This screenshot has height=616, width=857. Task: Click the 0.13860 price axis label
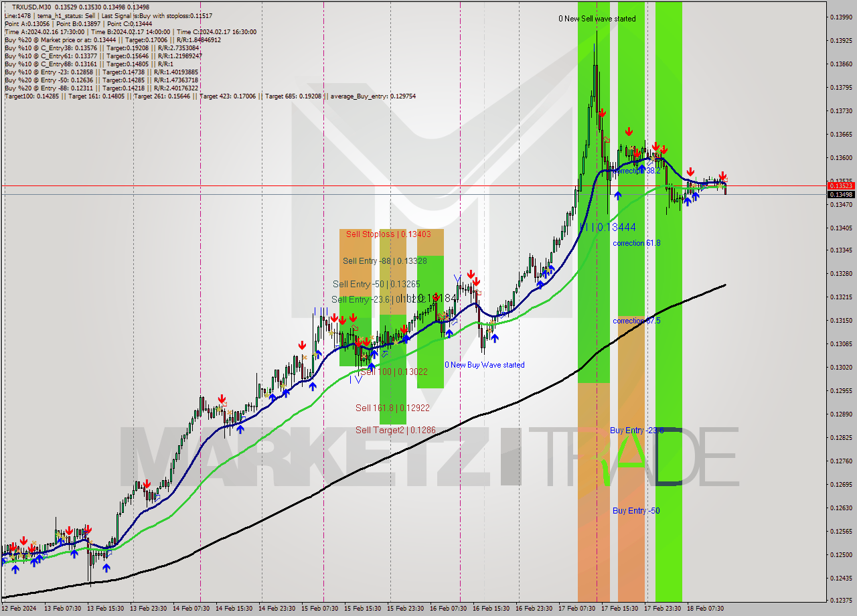pos(841,64)
